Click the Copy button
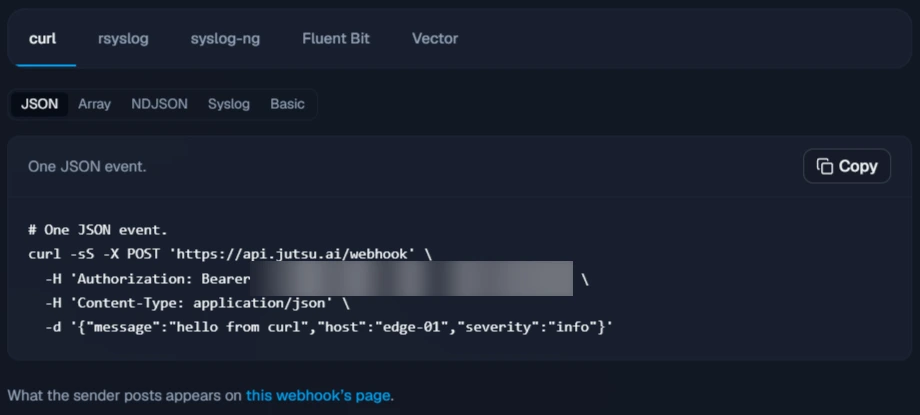Viewport: 920px width, 415px height. click(x=847, y=166)
